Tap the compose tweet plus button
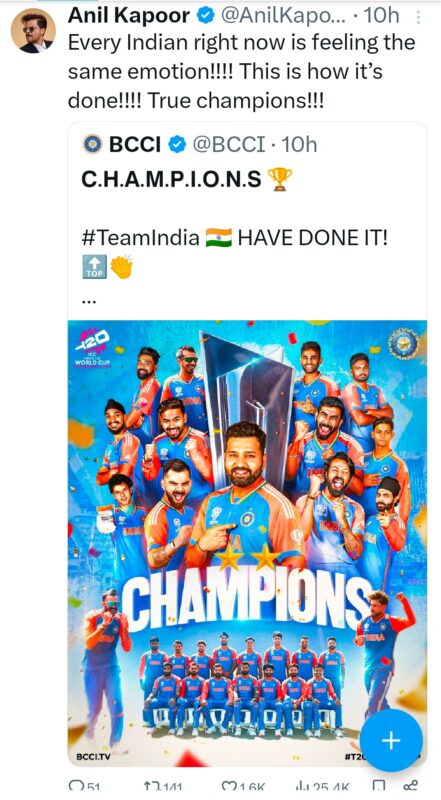This screenshot has height=800, width=441. (391, 740)
